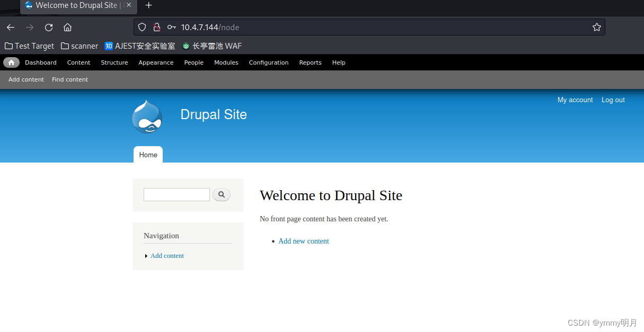Click the Drupal Site title link
The image size is (644, 332).
[214, 114]
